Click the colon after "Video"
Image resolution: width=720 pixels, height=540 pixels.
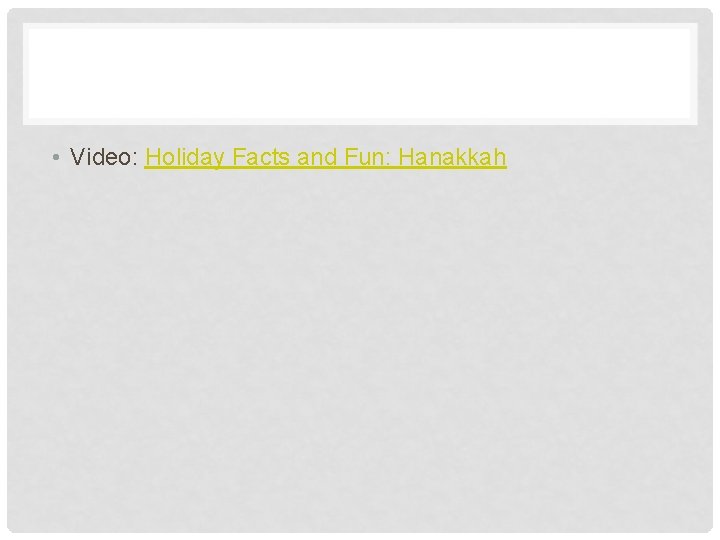click(135, 159)
